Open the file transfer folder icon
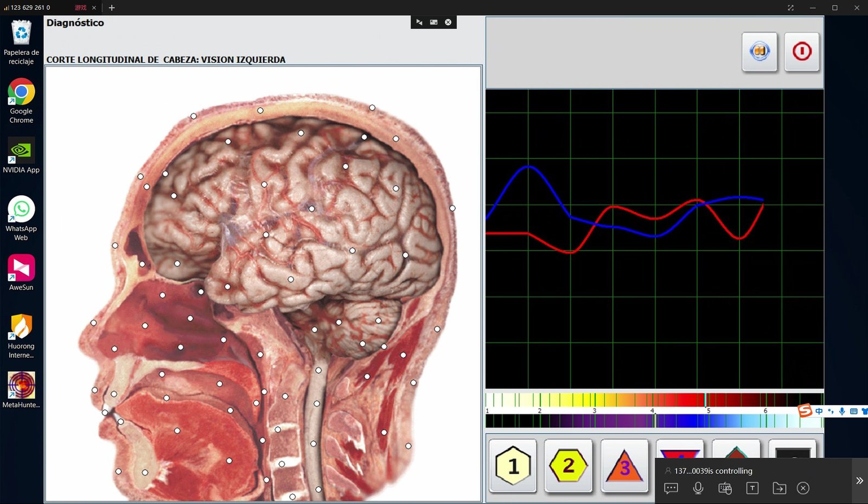This screenshot has width=868, height=504. pos(779,488)
